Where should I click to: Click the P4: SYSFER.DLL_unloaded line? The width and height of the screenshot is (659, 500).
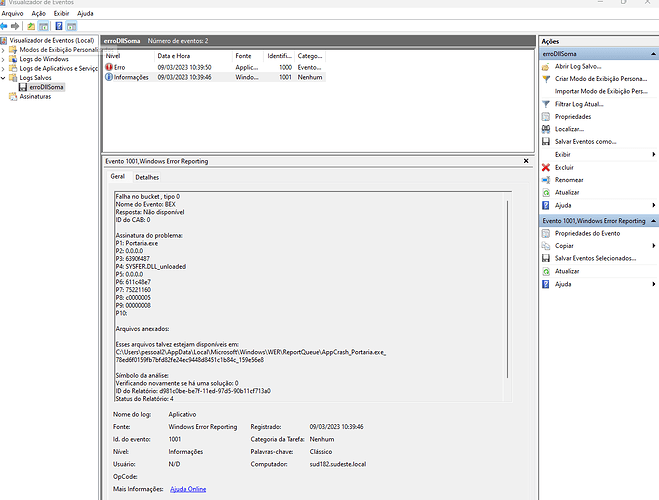[151, 266]
